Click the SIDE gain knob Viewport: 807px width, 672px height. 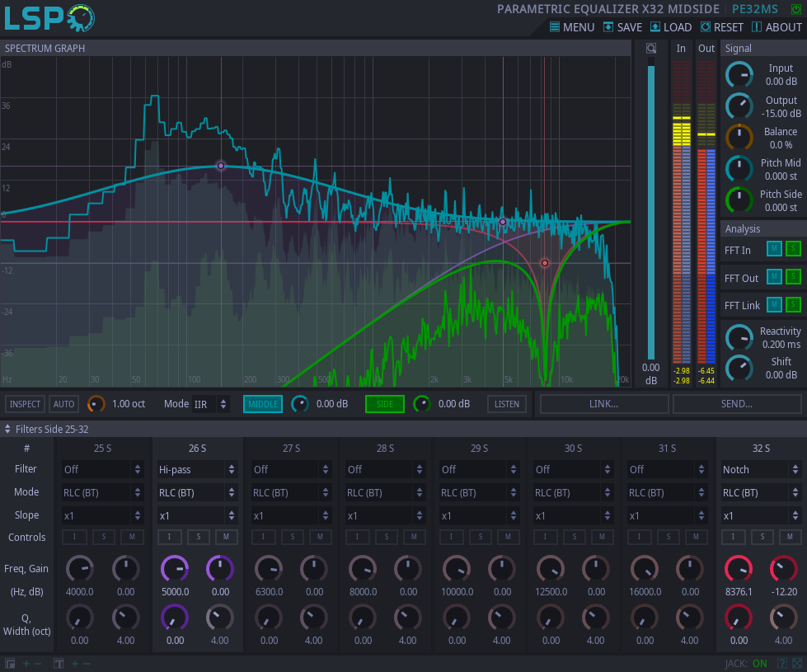pos(422,404)
